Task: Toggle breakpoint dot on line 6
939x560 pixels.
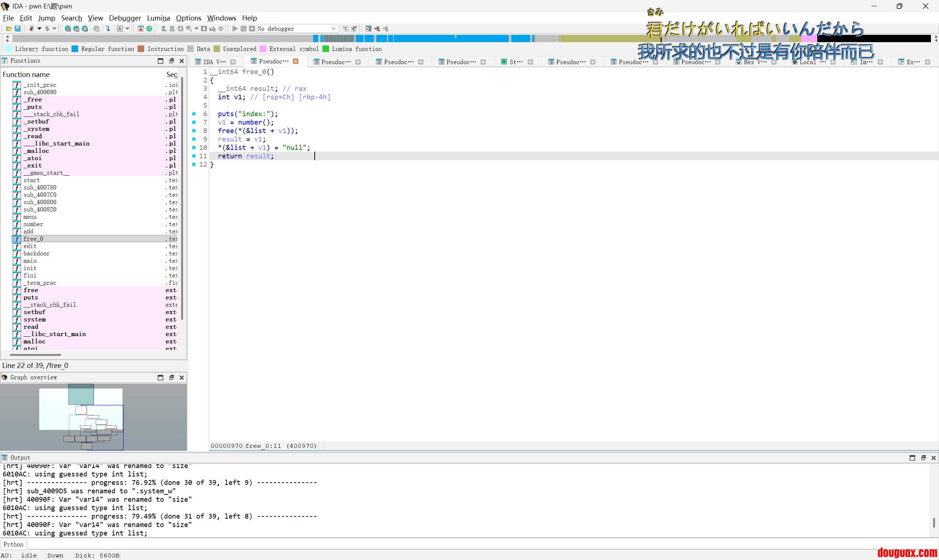Action: pyautogui.click(x=194, y=114)
